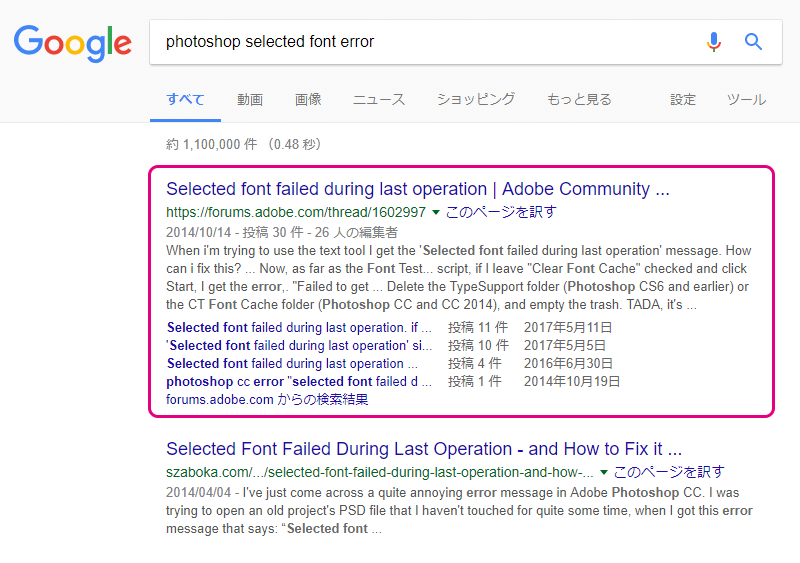Open sublink dated 2017年5月11日
The width and height of the screenshot is (800, 563).
[299, 327]
